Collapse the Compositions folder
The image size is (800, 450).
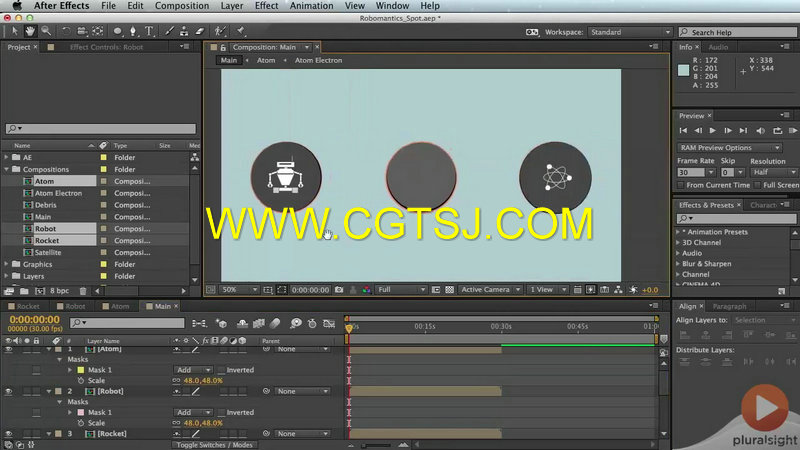6,169
